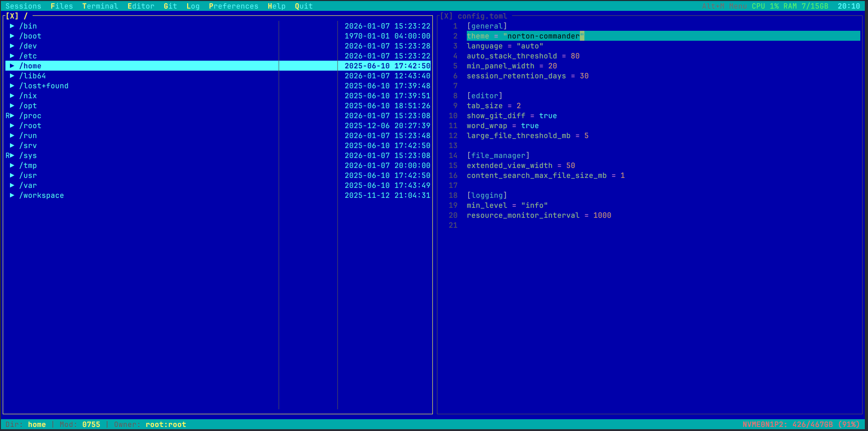Expand the /usr directory triangle
868x431 pixels.
pyautogui.click(x=12, y=175)
